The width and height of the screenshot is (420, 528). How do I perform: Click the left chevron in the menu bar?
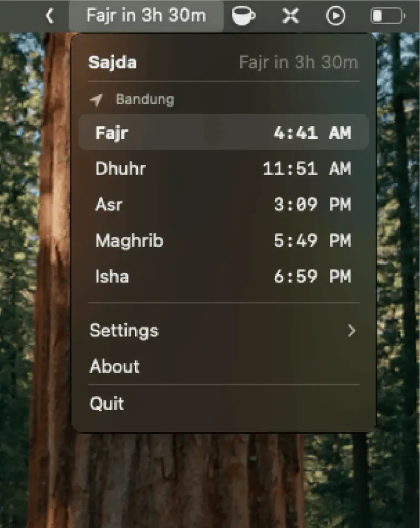tap(49, 15)
